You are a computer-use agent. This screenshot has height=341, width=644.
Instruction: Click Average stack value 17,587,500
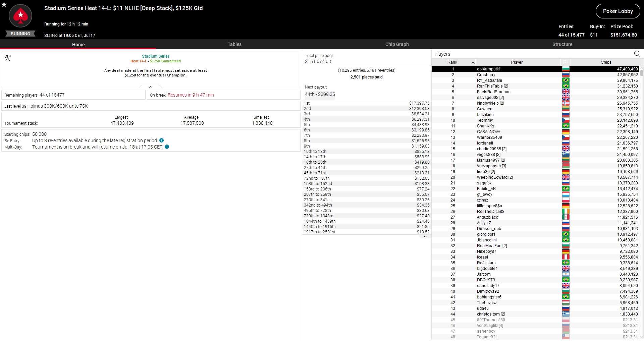click(192, 123)
